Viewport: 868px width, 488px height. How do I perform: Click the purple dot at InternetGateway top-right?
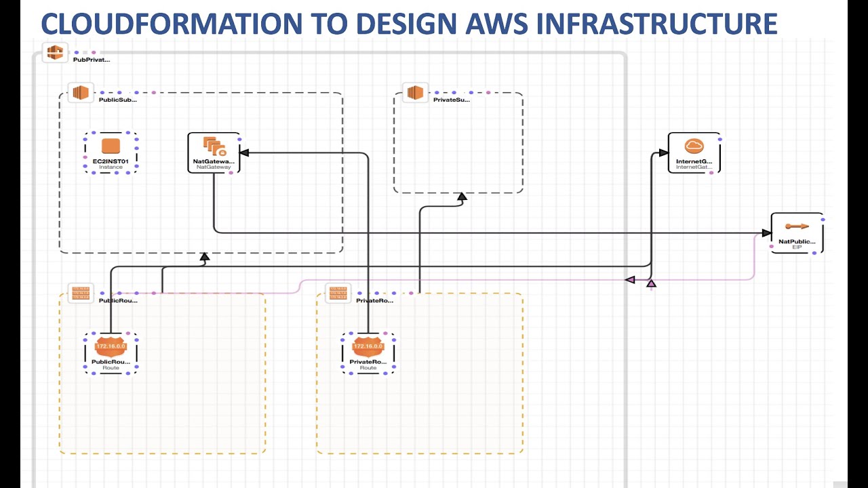[x=719, y=139]
